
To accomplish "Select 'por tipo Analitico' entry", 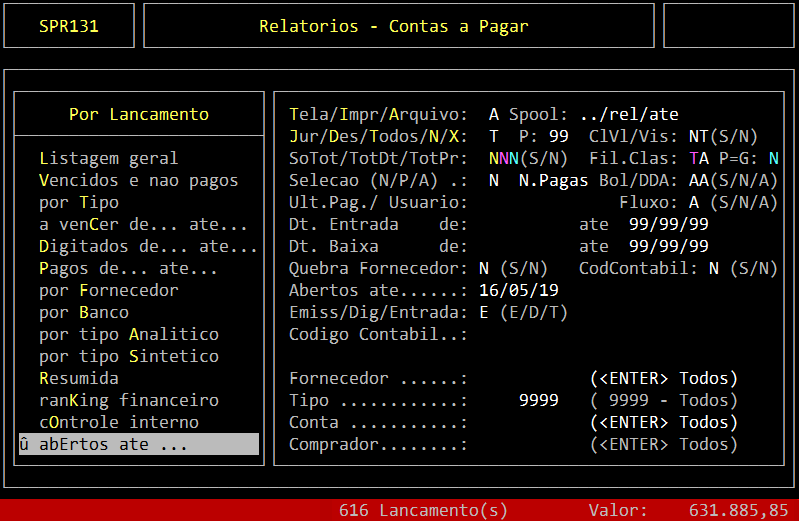I will click(128, 334).
